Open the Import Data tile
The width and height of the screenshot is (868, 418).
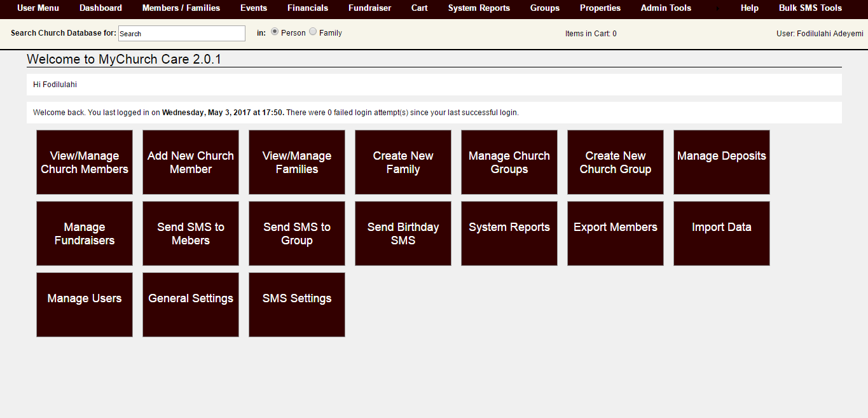pyautogui.click(x=722, y=233)
